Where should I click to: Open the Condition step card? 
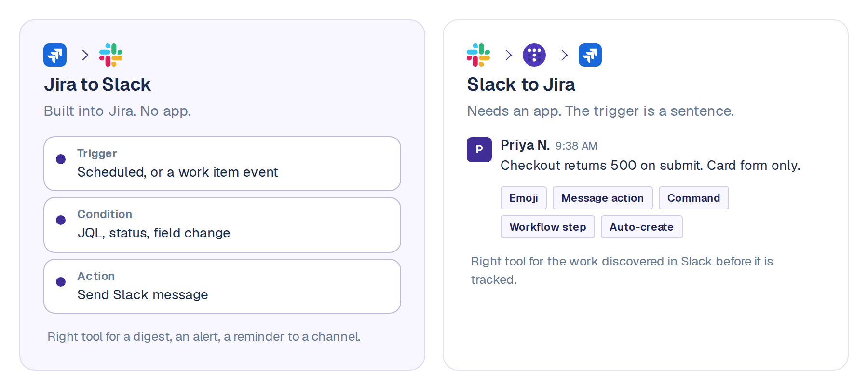(x=222, y=225)
